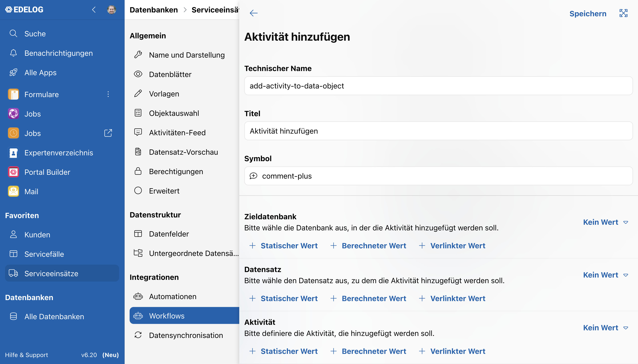Screen dimensions: 638x364
Task: Open Datensatz-Vorschau document icon
Action: (138, 152)
